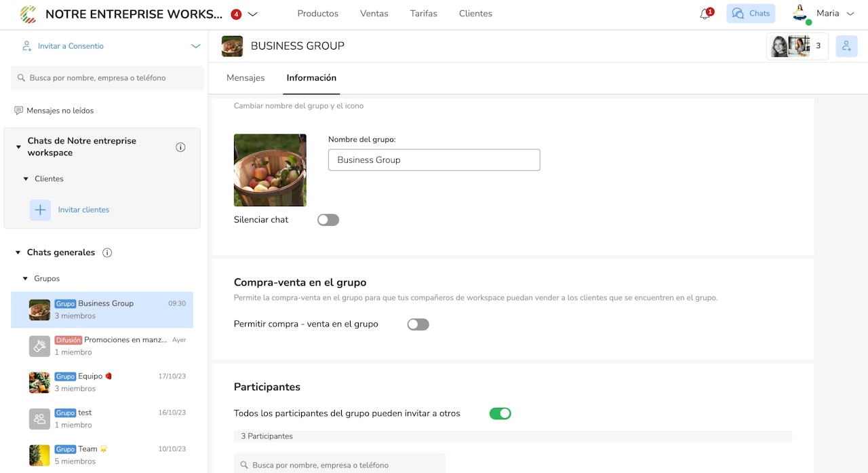Open the Productos menu

tap(317, 14)
